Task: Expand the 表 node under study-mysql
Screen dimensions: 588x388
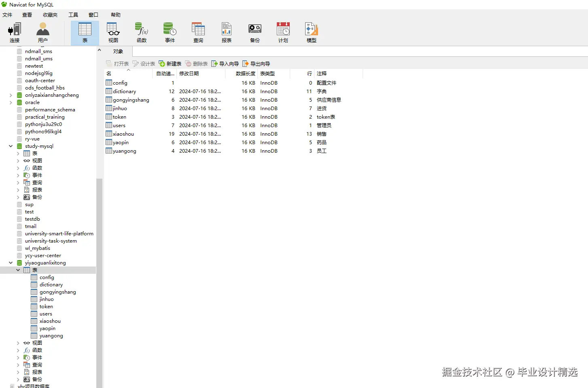Action: click(18, 153)
